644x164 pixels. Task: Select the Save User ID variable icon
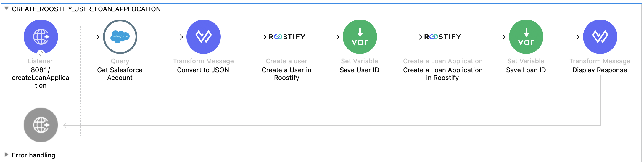tap(360, 37)
